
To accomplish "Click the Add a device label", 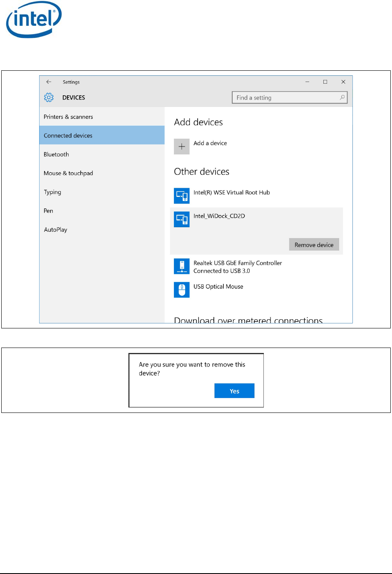I will point(210,143).
